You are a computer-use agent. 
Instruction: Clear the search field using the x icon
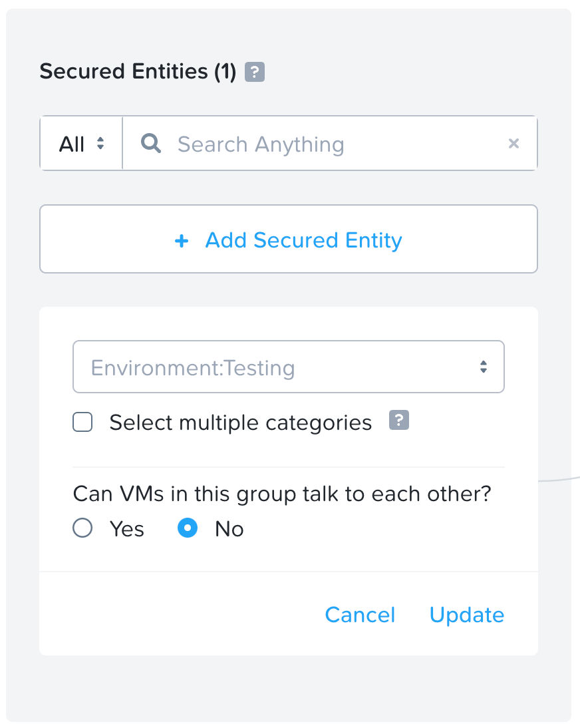tap(513, 143)
